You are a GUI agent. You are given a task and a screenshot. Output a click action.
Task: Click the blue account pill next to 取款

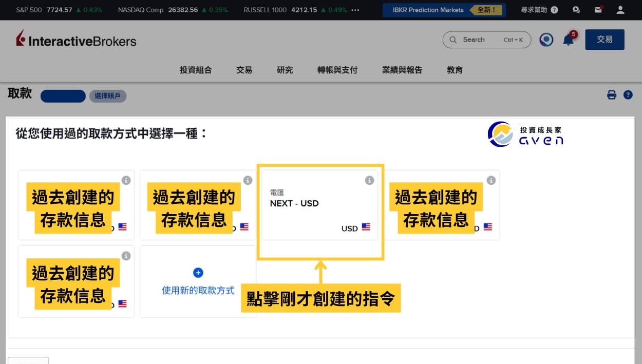tap(63, 96)
